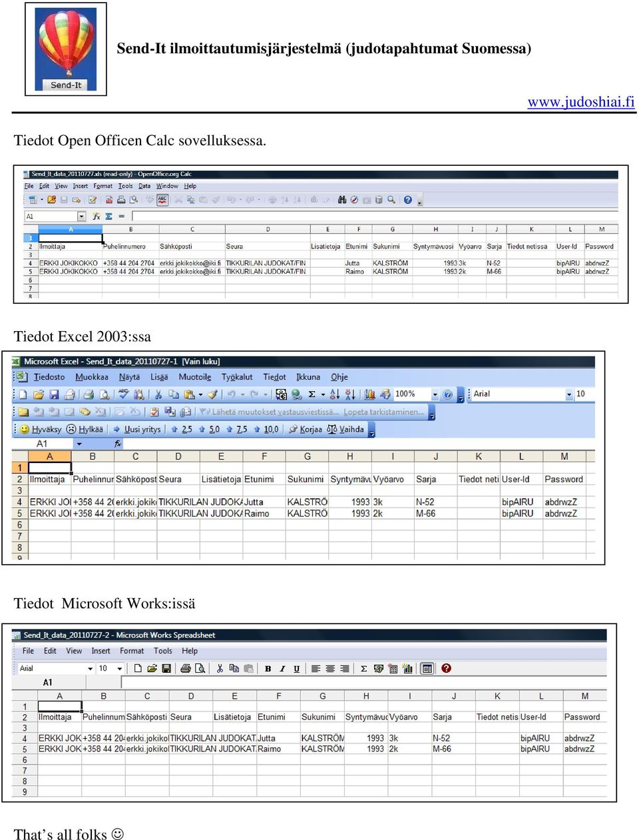The width and height of the screenshot is (639, 840).
Task: Open the Format menu in Microsoft Works
Action: (x=132, y=651)
